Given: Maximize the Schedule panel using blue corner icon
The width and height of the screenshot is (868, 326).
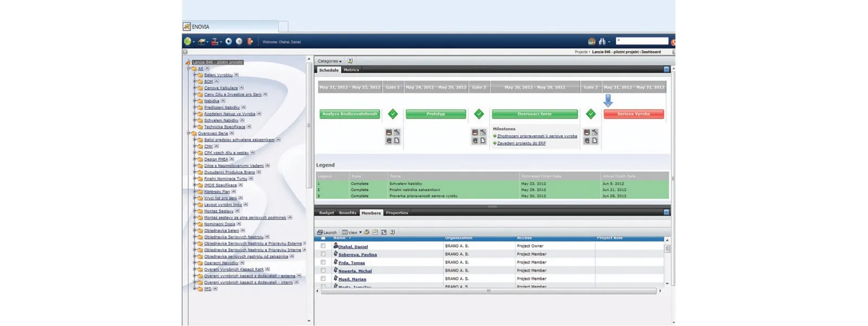Looking at the screenshot, I should (666, 70).
